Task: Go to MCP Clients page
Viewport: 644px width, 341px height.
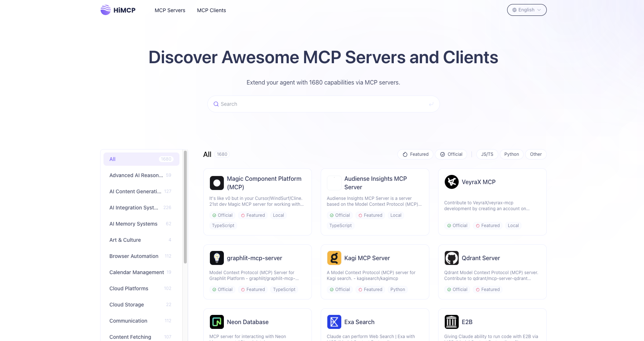Action: point(211,10)
